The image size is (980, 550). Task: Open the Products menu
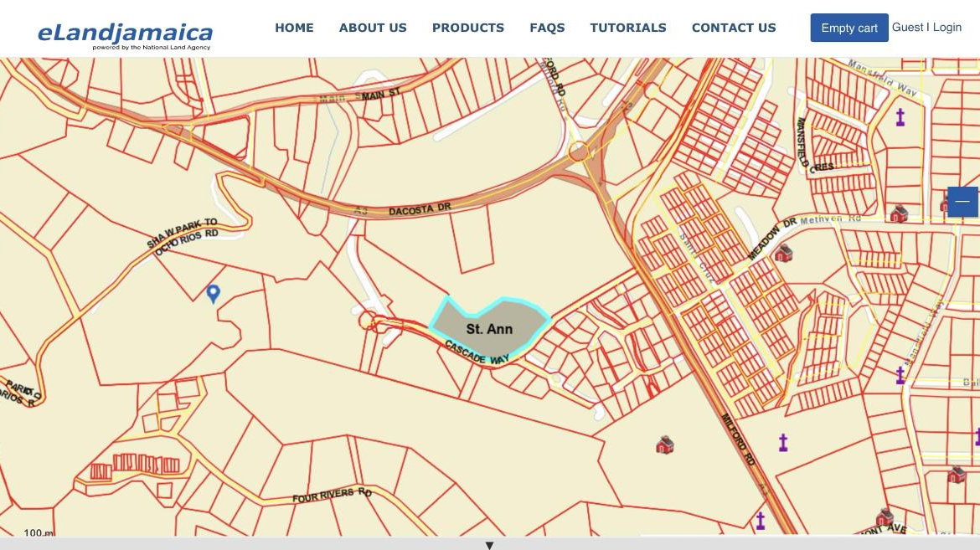point(468,28)
